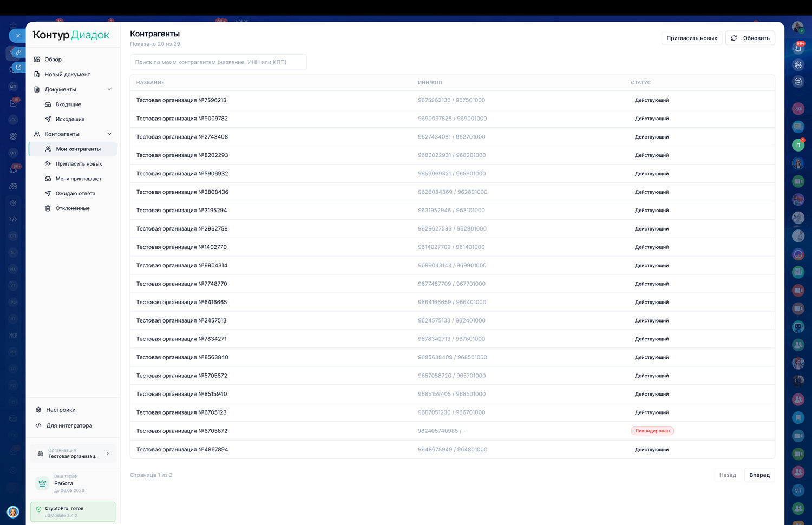Open the user avatar at the bottom left
The height and width of the screenshot is (525, 812).
click(13, 512)
